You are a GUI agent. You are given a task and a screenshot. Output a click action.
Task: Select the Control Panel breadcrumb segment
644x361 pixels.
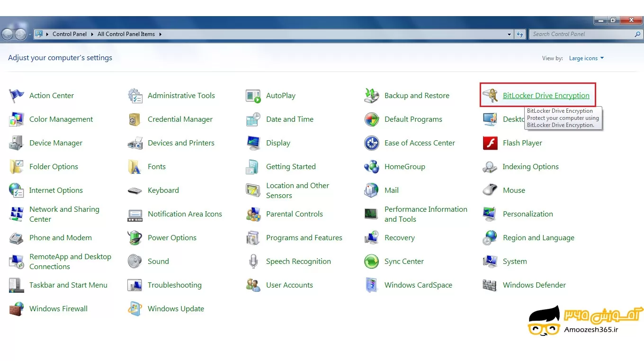70,34
